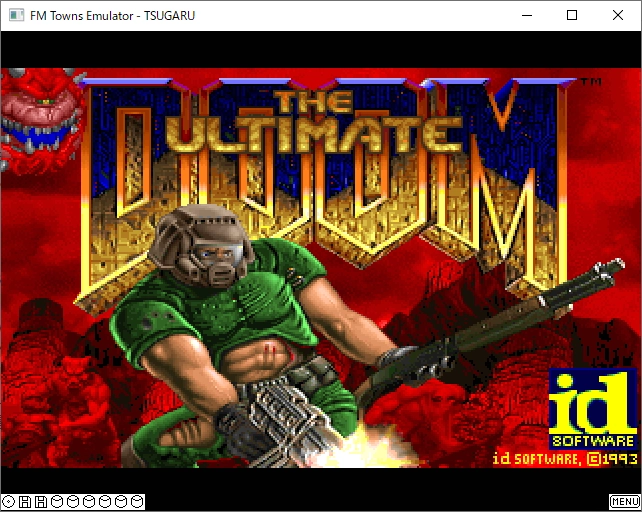Click the third hard disk cylinder icon
Image resolution: width=642 pixels, height=512 pixels.
coord(88,501)
